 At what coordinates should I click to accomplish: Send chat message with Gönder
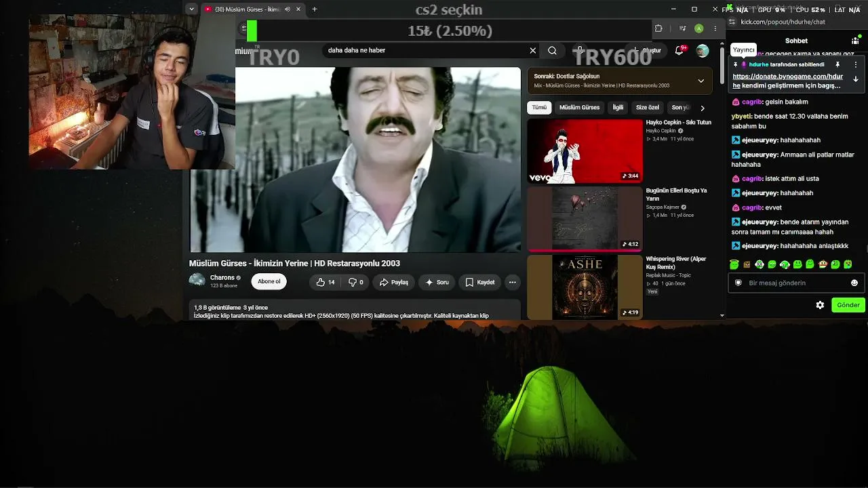pyautogui.click(x=848, y=305)
